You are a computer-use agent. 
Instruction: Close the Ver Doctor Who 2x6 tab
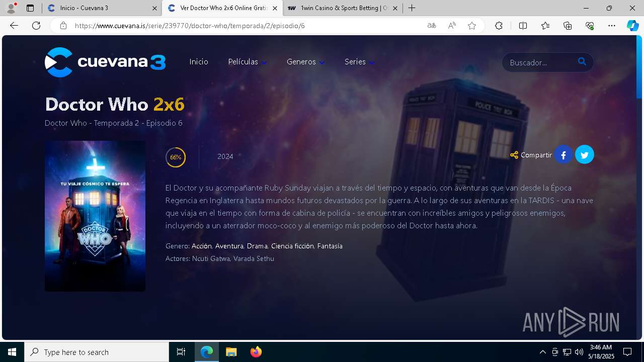click(x=275, y=8)
